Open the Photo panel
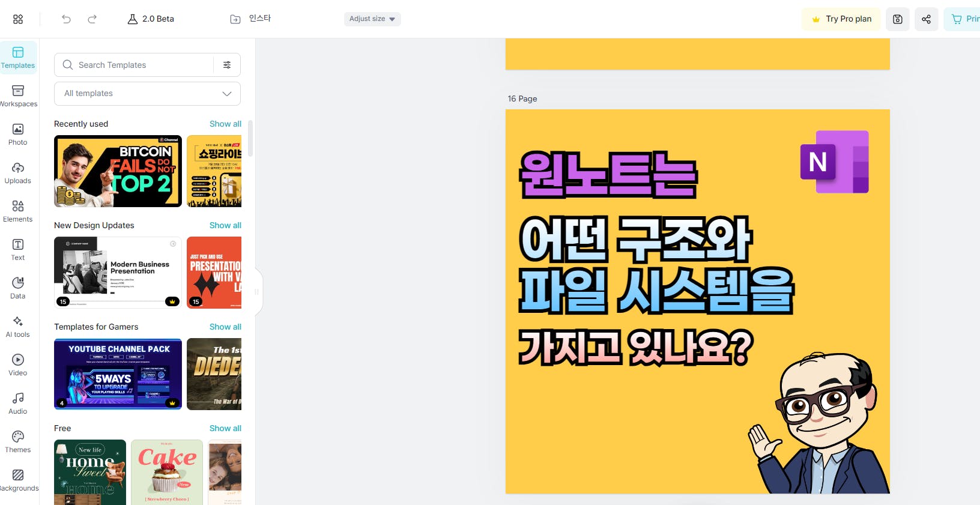 [x=18, y=135]
